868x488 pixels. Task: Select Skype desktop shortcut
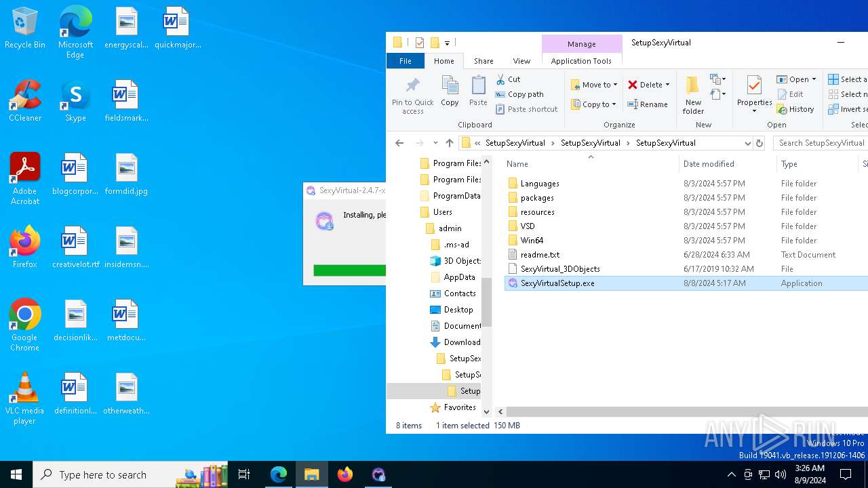tap(75, 101)
